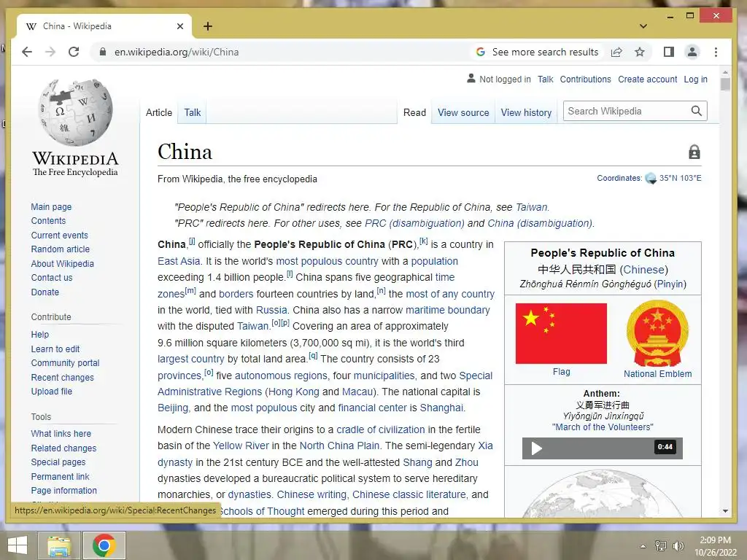
Task: Follow the East Asia link
Action: click(179, 261)
